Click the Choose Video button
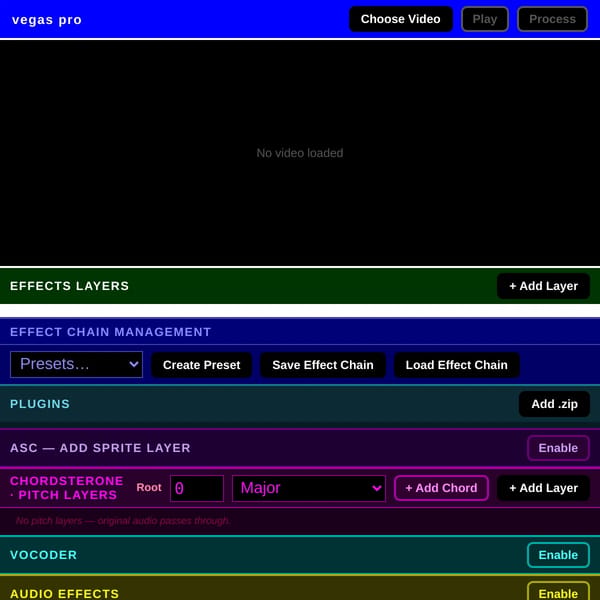This screenshot has width=600, height=600. (400, 19)
